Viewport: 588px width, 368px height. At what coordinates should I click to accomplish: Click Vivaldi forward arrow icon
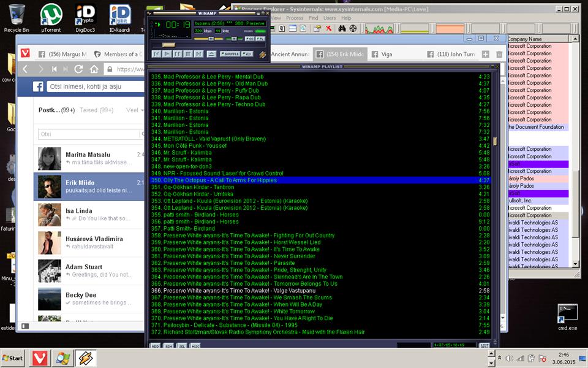tap(41, 69)
